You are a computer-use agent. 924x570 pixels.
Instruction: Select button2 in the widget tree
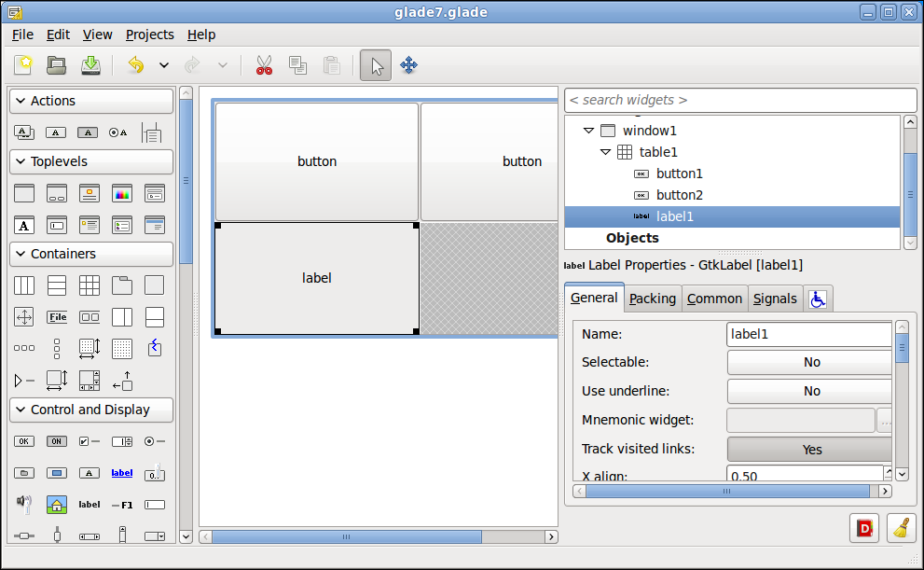coord(680,195)
